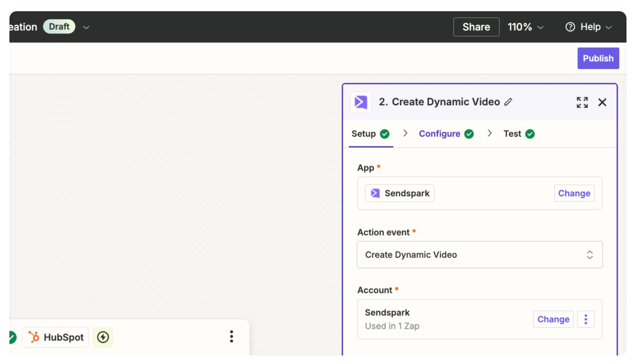Publish the Zap
The width and height of the screenshot is (635, 364).
click(x=598, y=58)
